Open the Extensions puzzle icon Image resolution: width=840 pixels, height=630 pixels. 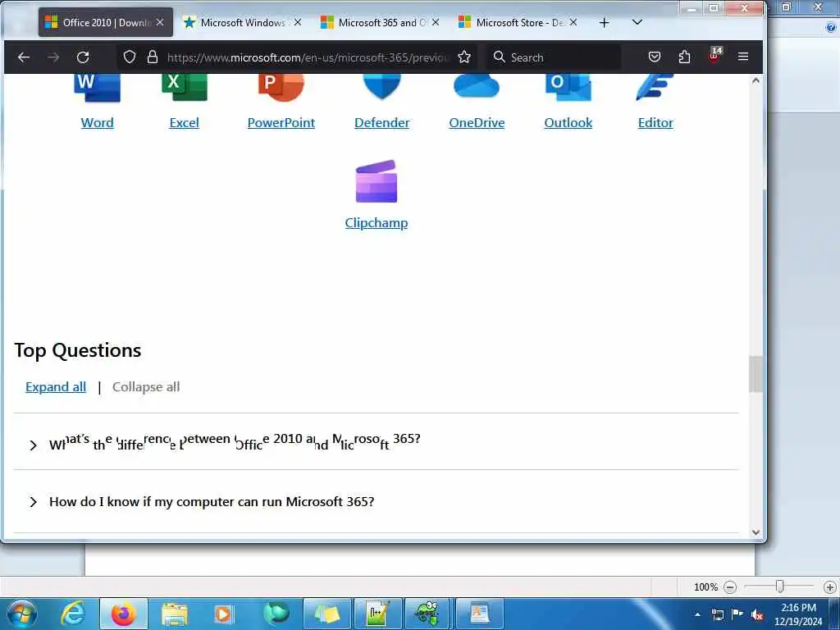click(x=684, y=57)
